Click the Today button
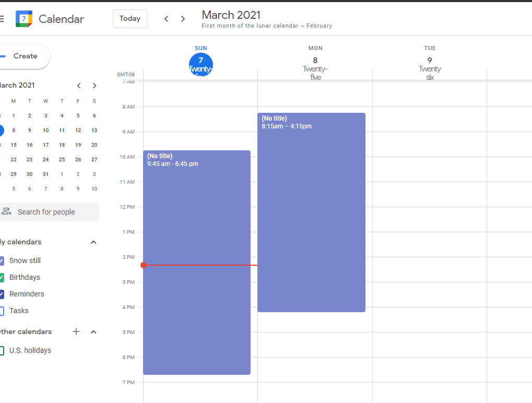Viewport: 532px width, 403px height. point(129,18)
